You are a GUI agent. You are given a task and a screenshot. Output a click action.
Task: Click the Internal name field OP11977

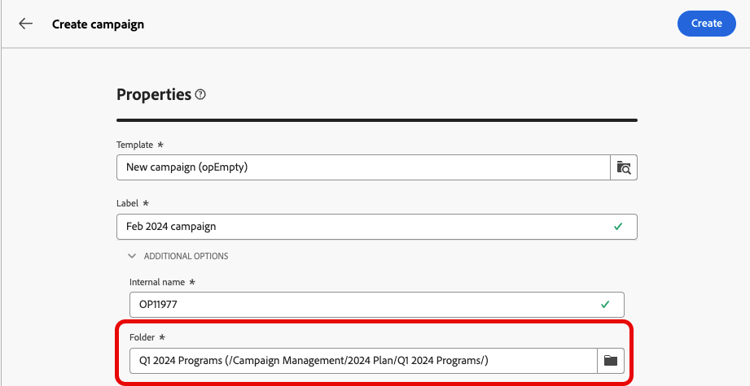pos(377,305)
